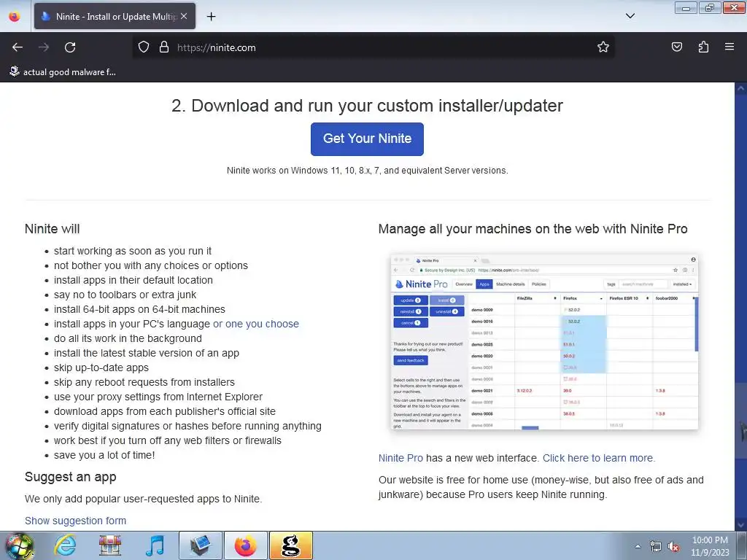Screen dimensions: 747x560
Task: Click the network status tray icon
Action: (x=656, y=547)
